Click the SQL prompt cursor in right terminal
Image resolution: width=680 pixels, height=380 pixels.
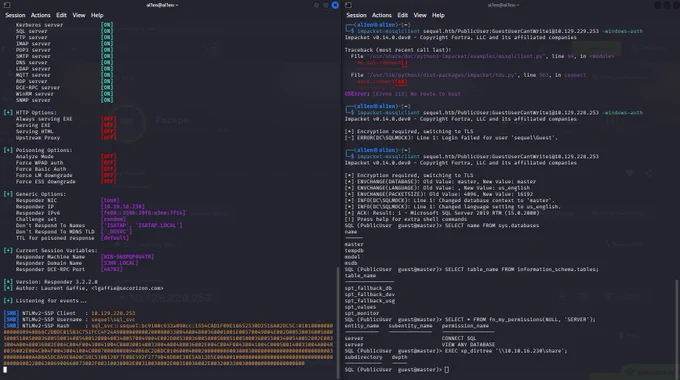[x=447, y=370]
